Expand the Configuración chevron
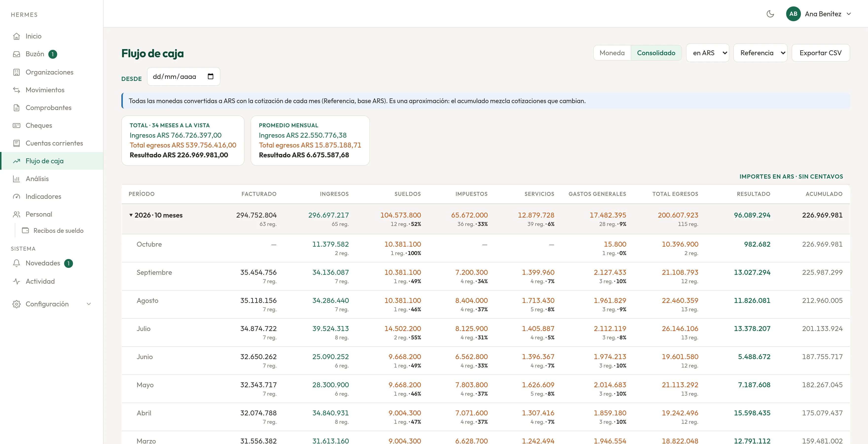Viewport: 868px width, 444px height. tap(89, 304)
